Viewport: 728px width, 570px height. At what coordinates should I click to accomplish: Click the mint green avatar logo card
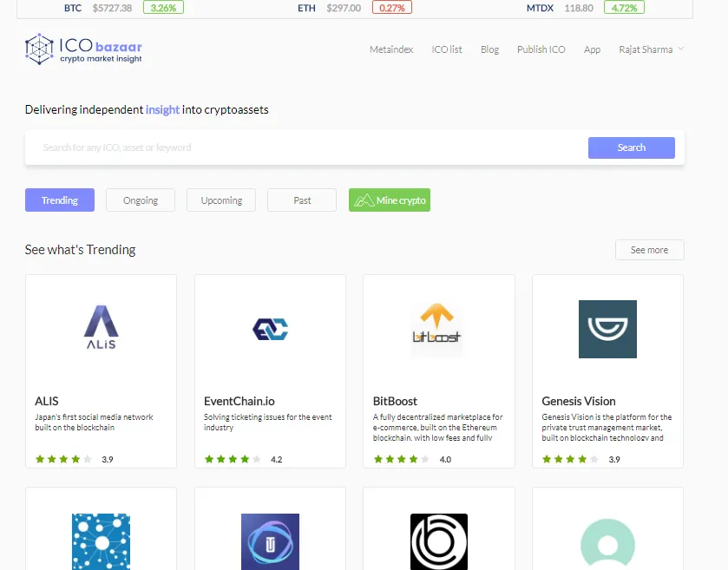[607, 544]
